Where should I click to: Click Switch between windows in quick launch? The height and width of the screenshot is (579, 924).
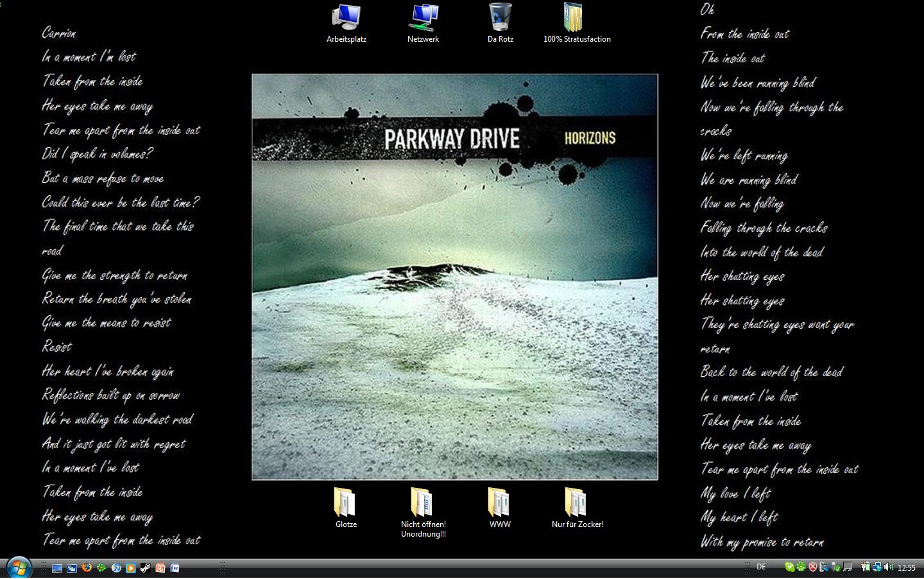coord(72,568)
